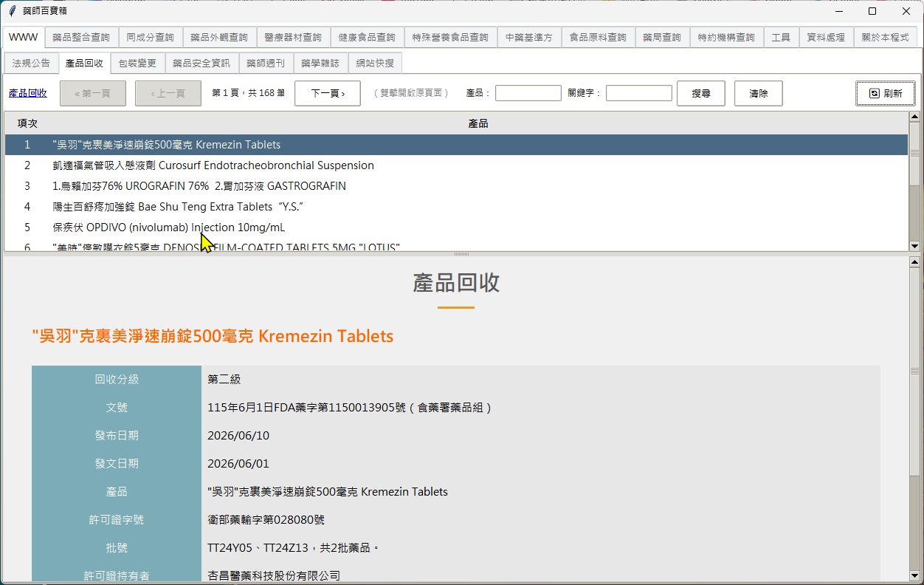This screenshot has height=585, width=924.
Task: Select row 2 Curosurf Endotracheobronchial Suspension
Action: click(456, 165)
